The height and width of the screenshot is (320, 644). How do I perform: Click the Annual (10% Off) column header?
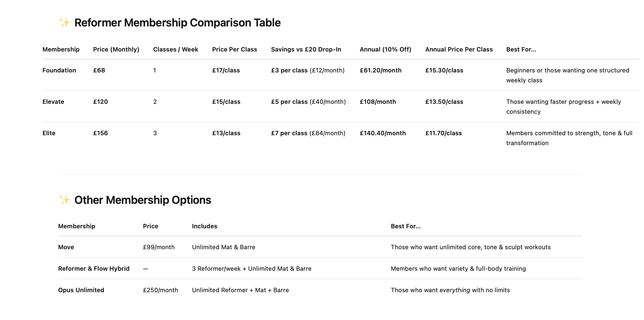[x=385, y=49]
